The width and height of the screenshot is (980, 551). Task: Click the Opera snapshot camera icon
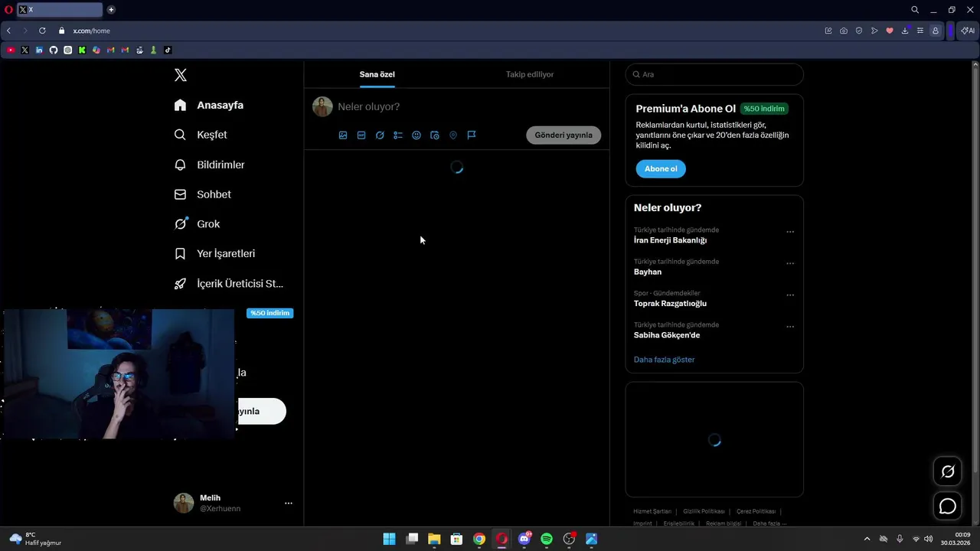[x=844, y=31]
